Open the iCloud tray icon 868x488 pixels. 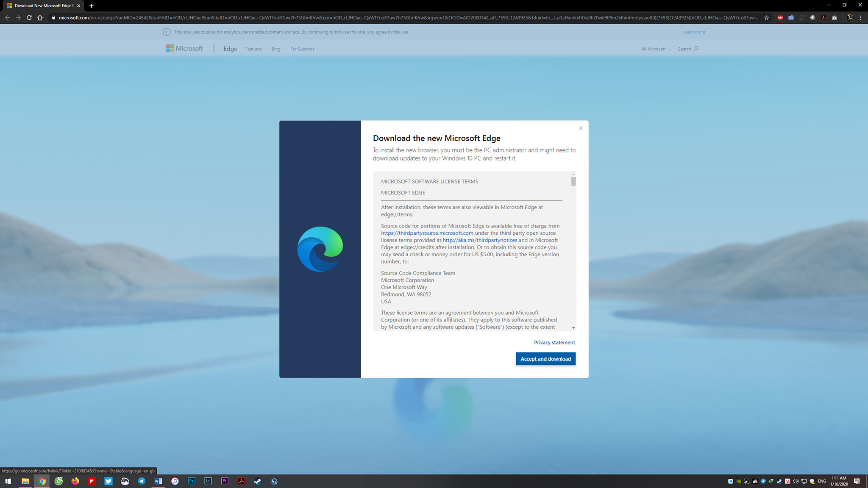pos(730,481)
